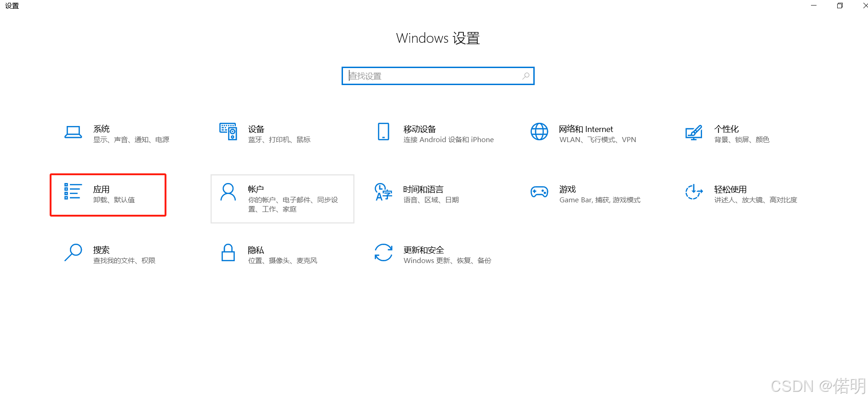Open the 轻松使用 dashed clock icon

point(694,192)
